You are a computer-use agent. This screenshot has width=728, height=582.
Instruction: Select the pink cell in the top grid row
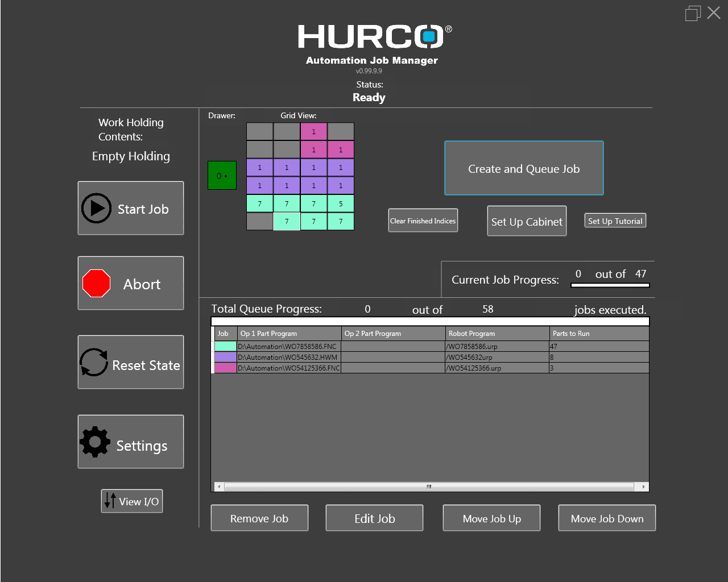tap(313, 131)
